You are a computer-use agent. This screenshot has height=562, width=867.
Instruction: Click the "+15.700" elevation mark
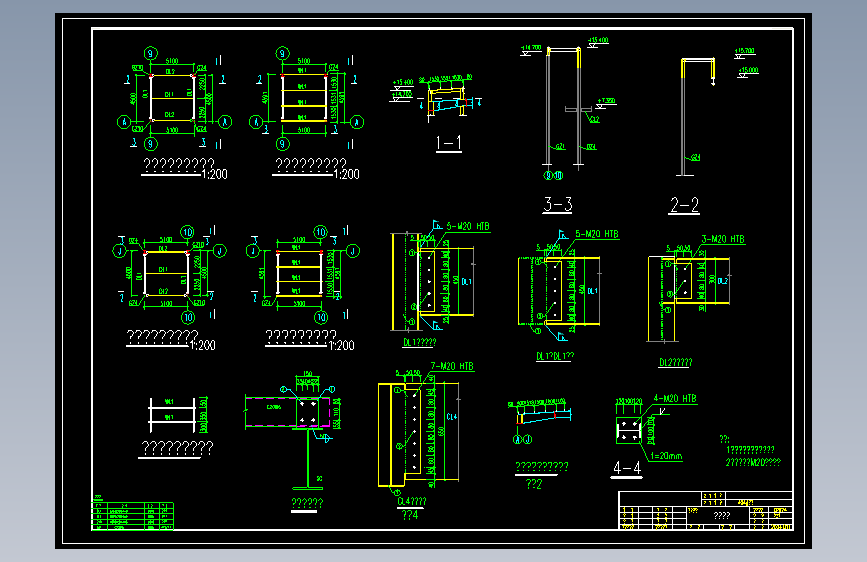click(x=745, y=51)
